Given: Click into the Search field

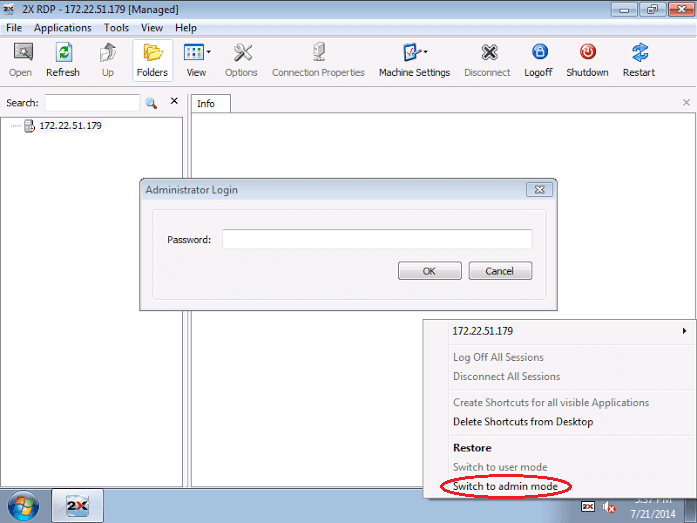Looking at the screenshot, I should (92, 103).
